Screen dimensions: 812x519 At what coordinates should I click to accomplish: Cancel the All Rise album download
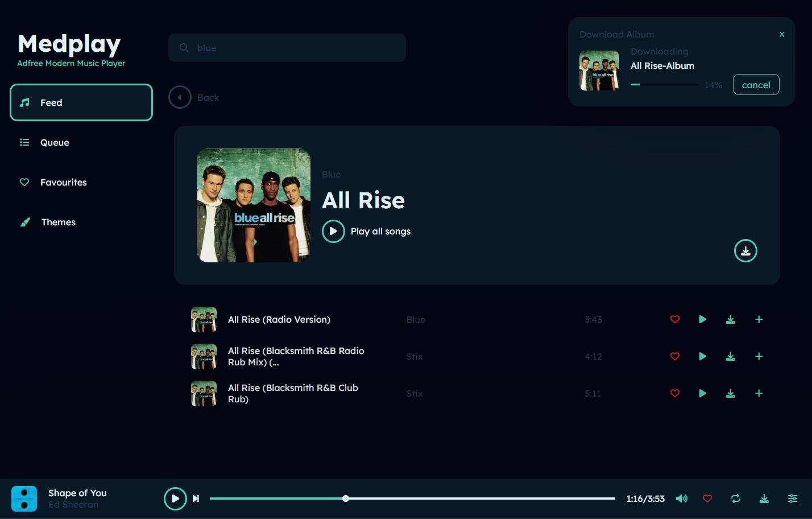click(x=756, y=85)
